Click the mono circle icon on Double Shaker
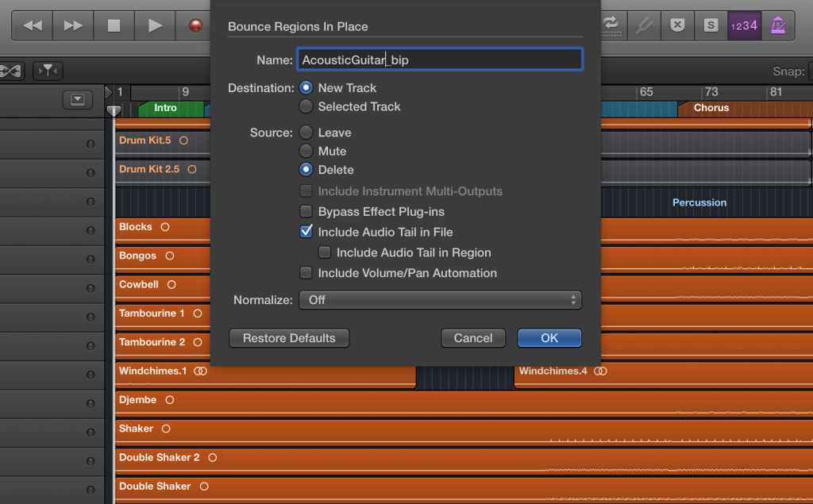The image size is (813, 504). click(204, 487)
